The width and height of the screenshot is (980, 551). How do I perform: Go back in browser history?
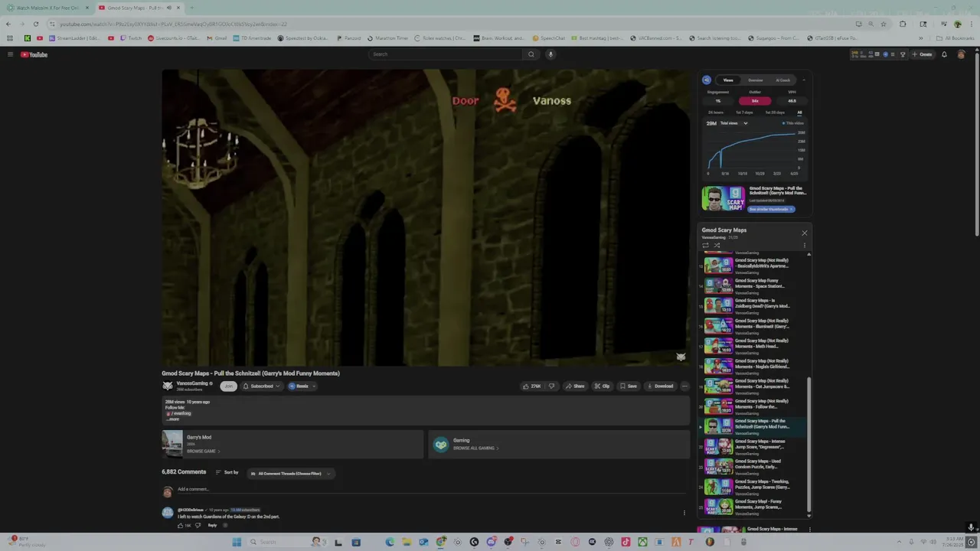[x=8, y=24]
